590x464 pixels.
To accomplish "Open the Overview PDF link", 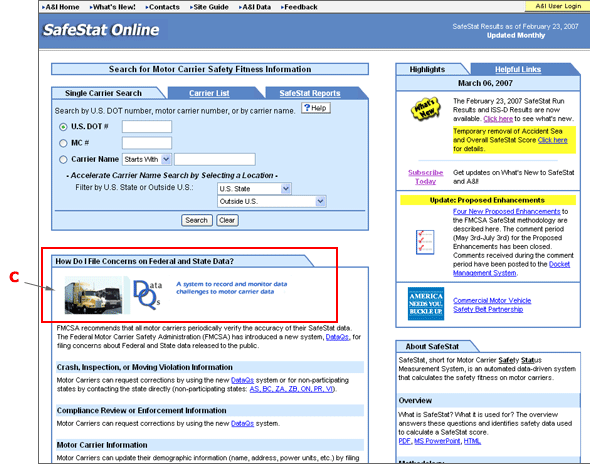I will click(x=404, y=441).
